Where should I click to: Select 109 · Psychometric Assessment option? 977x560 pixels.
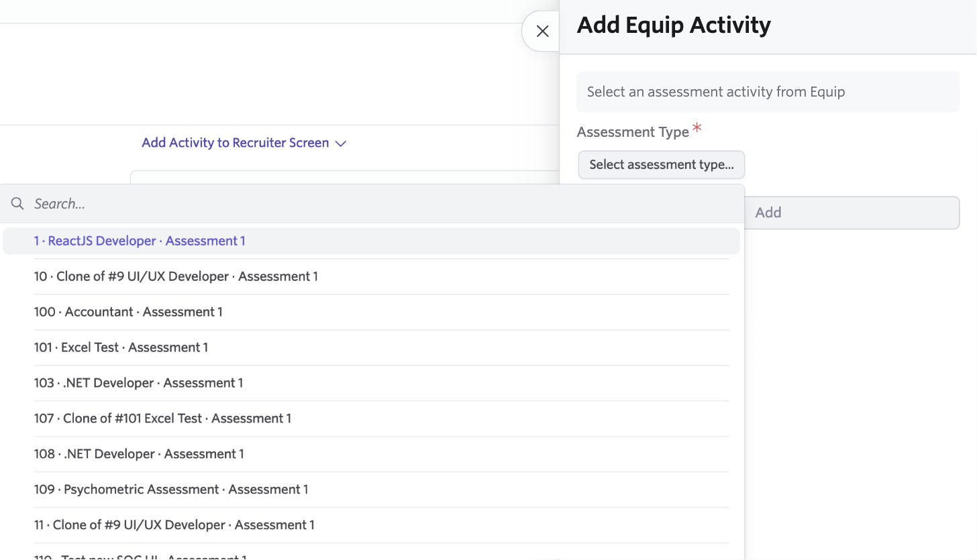tap(371, 490)
